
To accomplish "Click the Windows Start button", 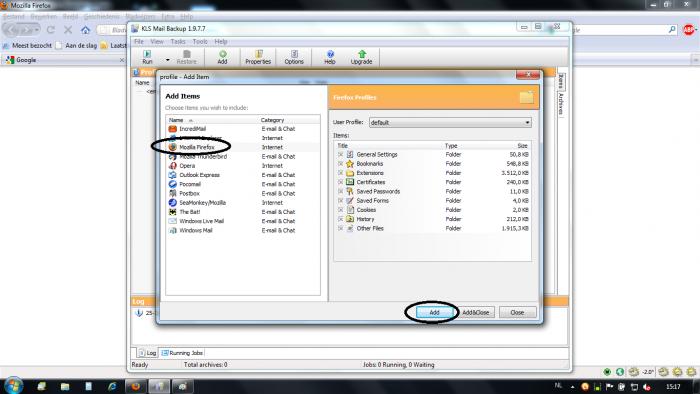I will point(13,386).
